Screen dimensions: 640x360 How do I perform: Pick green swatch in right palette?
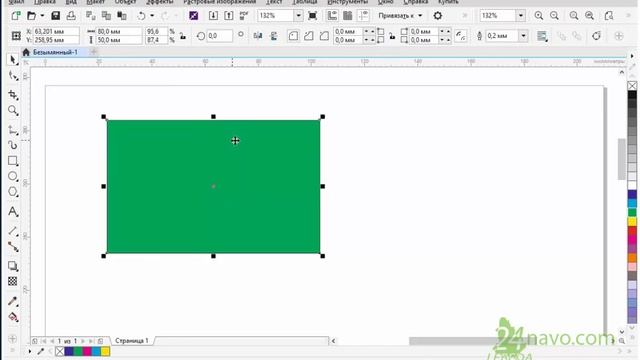(x=632, y=213)
